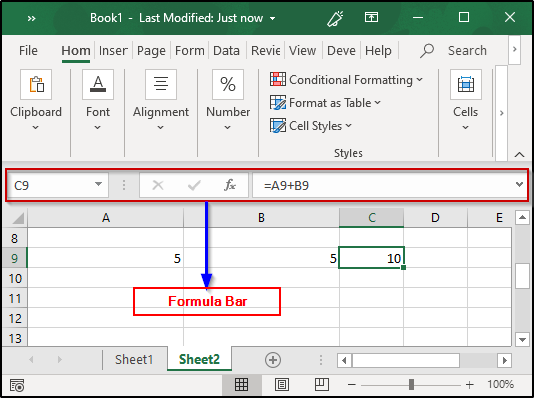
Task: Click the Enter checkmark in formula bar
Action: [x=194, y=185]
